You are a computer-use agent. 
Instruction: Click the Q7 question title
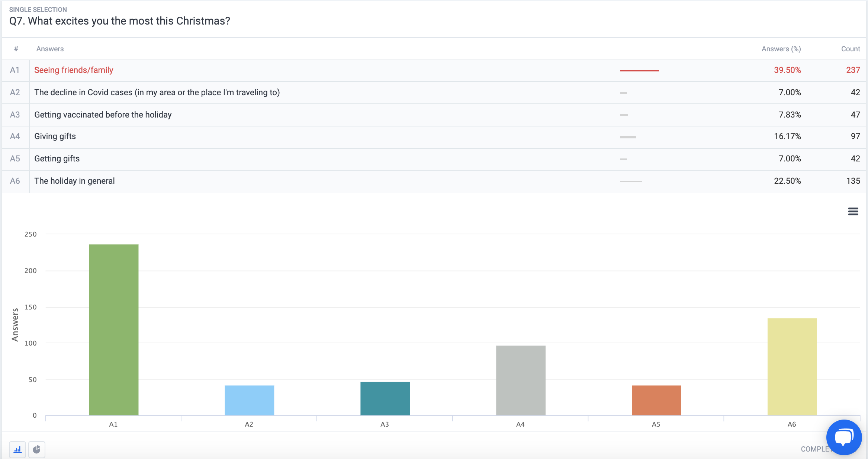119,21
